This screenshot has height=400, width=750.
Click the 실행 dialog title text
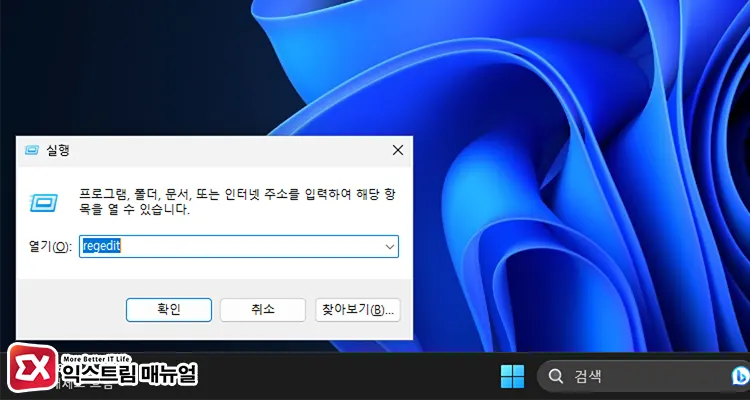click(58, 150)
